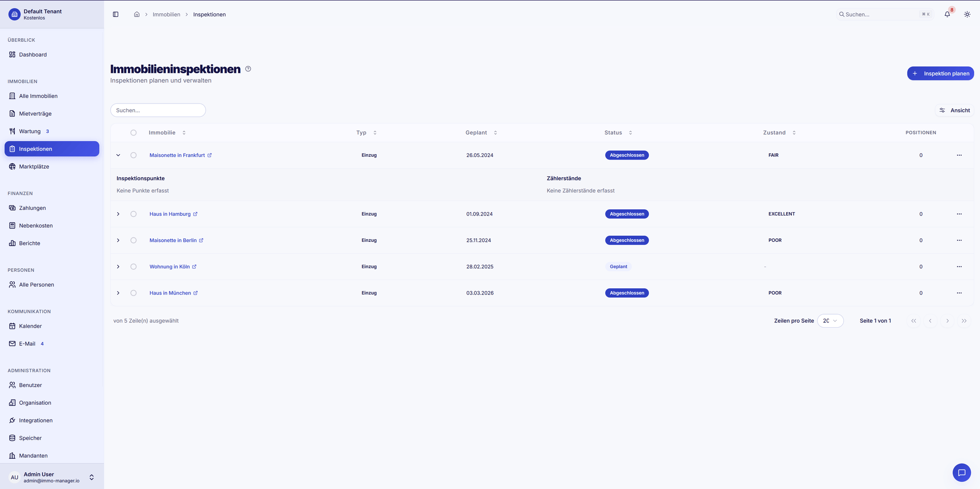Open Mietverträge in the sidebar
The image size is (980, 489).
[x=52, y=114]
